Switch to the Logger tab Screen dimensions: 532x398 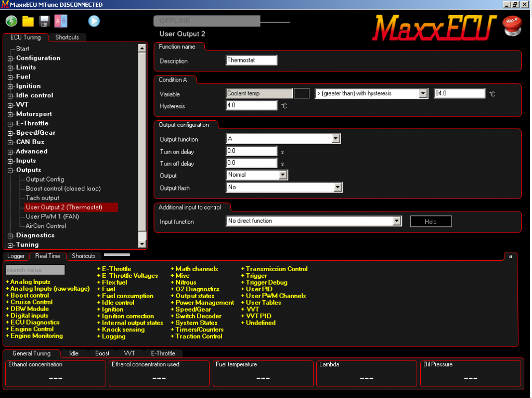(x=16, y=256)
